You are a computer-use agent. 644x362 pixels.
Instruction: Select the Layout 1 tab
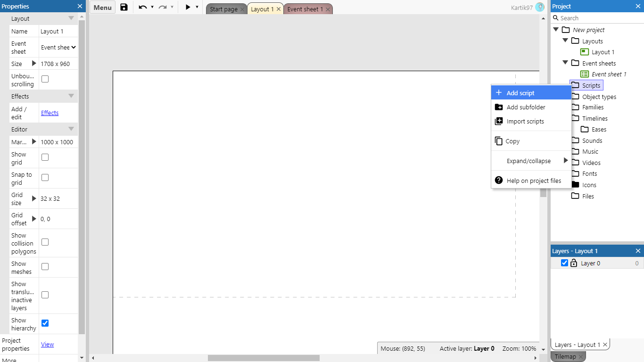pyautogui.click(x=262, y=9)
